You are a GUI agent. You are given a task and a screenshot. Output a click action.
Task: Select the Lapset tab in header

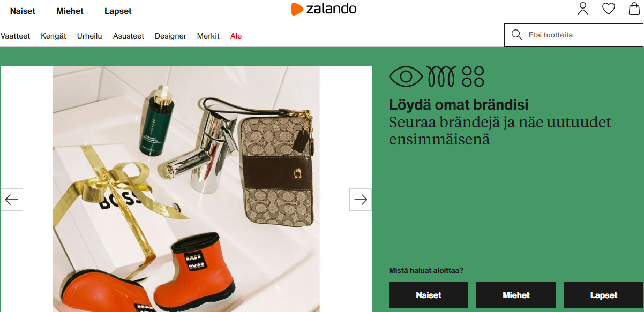pos(118,11)
